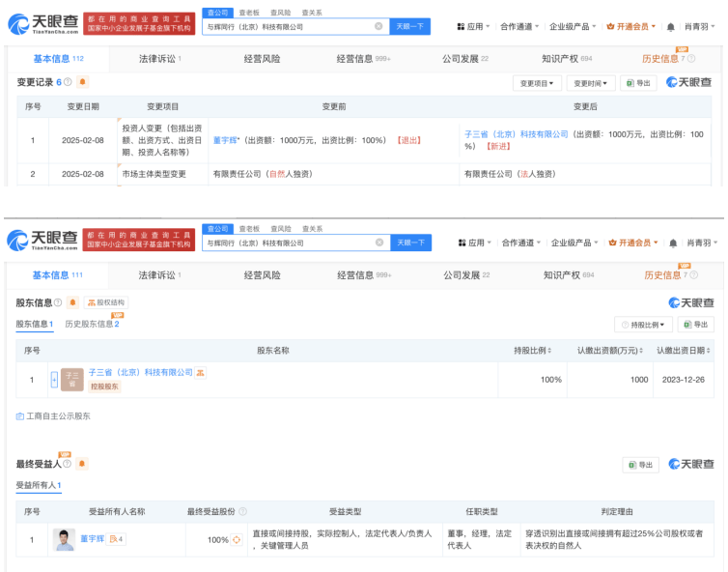Click the orange target icon beside 100% beneficiary share
The width and height of the screenshot is (728, 572).
pos(237,539)
